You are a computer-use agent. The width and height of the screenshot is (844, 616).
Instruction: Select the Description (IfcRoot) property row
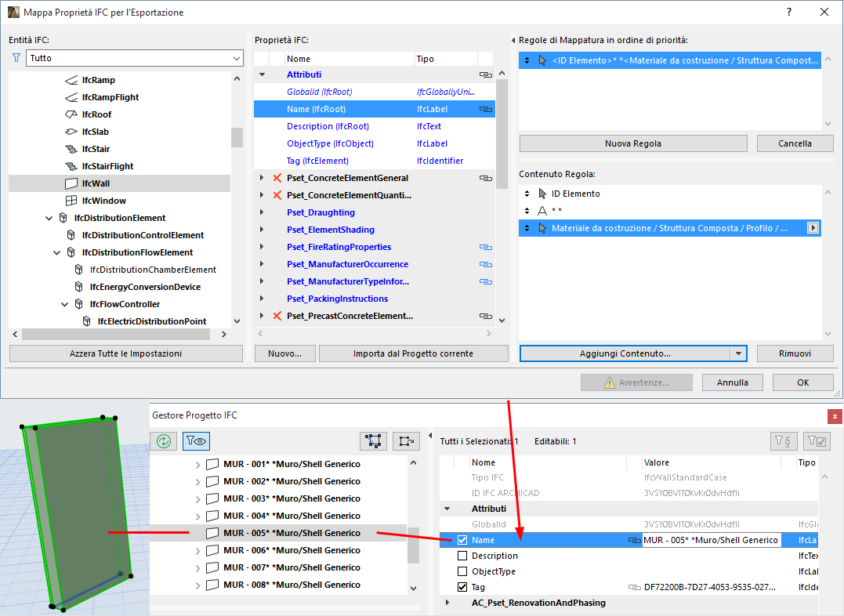374,126
